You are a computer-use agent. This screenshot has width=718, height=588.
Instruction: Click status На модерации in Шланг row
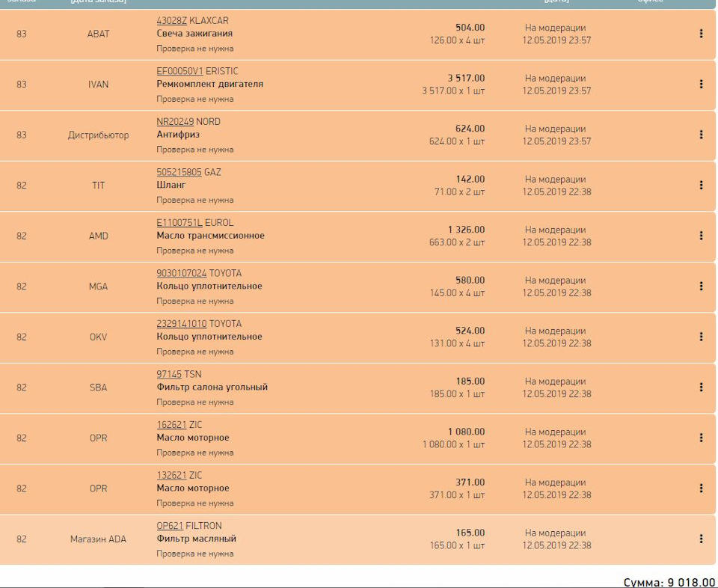tap(555, 179)
